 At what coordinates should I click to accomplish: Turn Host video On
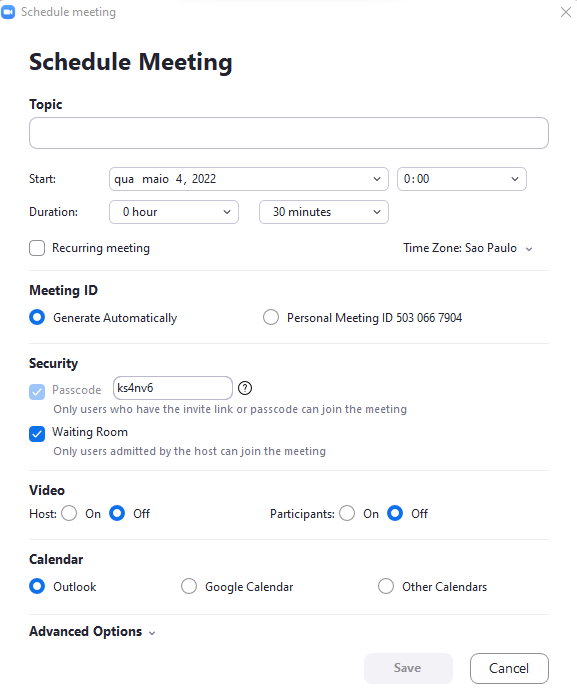(x=69, y=513)
